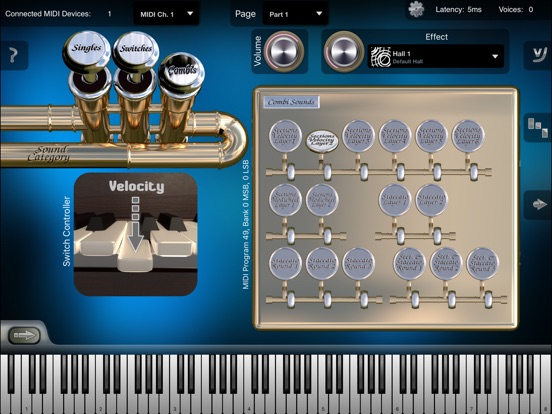Click the Velocity switch controller image

pos(136,234)
